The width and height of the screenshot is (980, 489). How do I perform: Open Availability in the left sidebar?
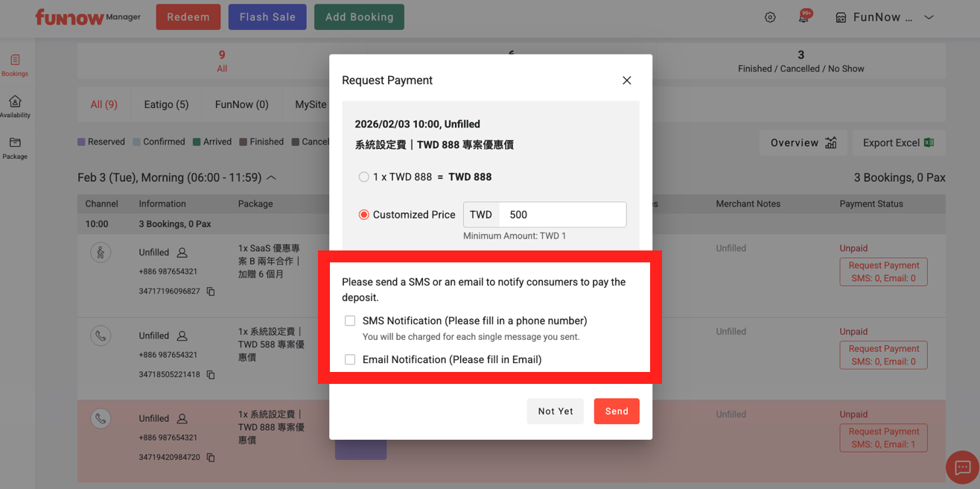(15, 107)
